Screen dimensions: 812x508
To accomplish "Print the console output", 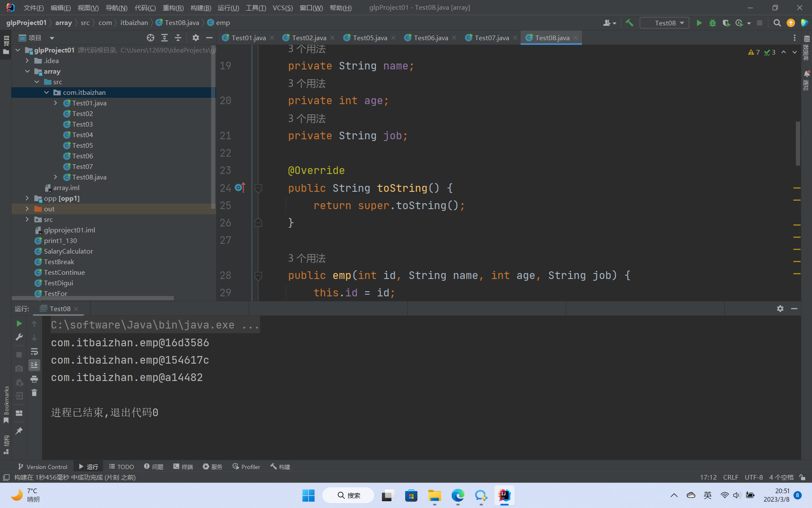I will [34, 379].
